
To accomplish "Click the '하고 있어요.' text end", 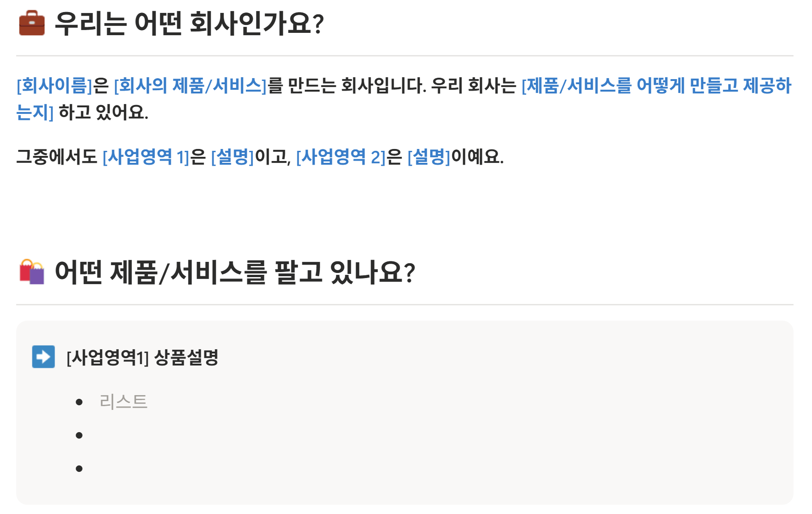I will pos(104,112).
